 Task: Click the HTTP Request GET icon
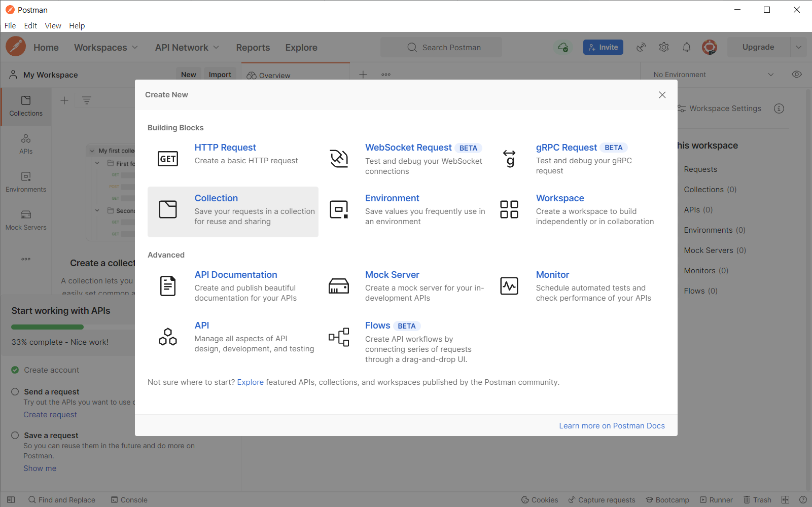(x=168, y=159)
